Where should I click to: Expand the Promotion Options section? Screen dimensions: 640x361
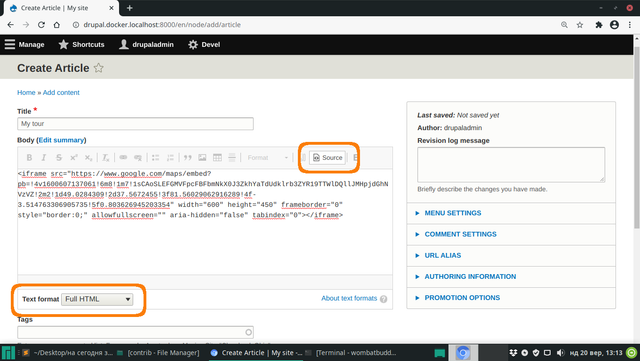[462, 298]
